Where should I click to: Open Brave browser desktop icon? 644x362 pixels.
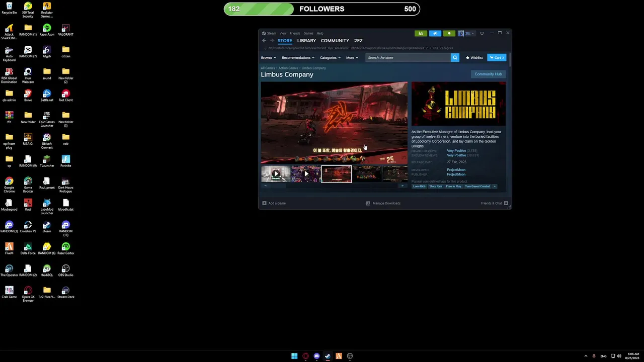pyautogui.click(x=28, y=96)
